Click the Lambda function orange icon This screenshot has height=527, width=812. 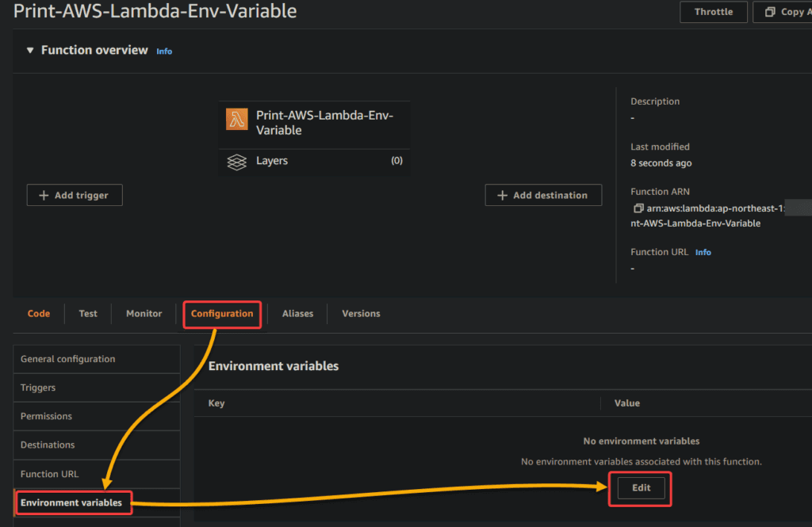(236, 120)
